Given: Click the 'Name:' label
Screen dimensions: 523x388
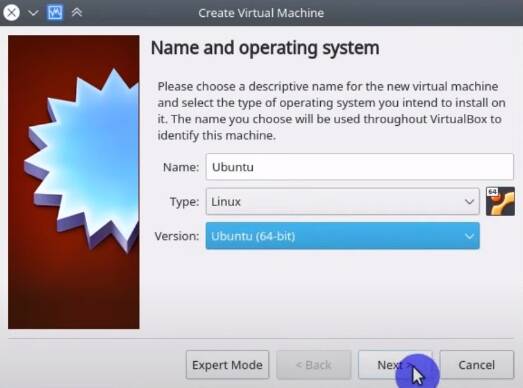Looking at the screenshot, I should pos(181,167).
